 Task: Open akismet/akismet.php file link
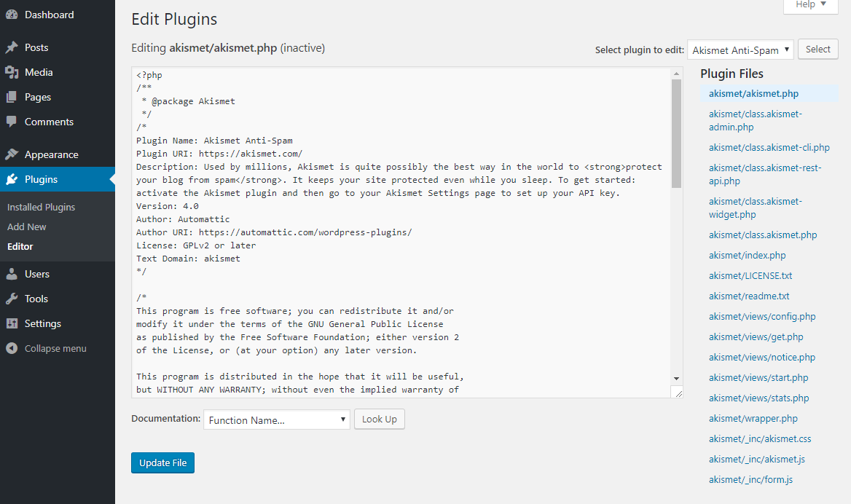[753, 93]
